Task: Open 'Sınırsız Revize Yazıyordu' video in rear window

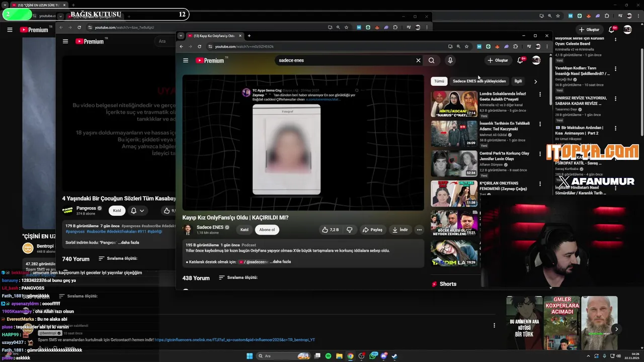Action: coord(581,101)
